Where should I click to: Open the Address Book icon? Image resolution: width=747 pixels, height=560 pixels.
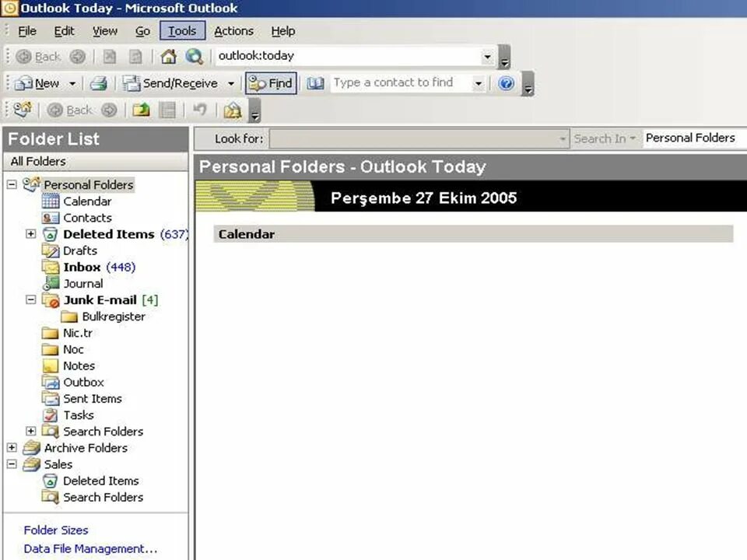click(315, 83)
